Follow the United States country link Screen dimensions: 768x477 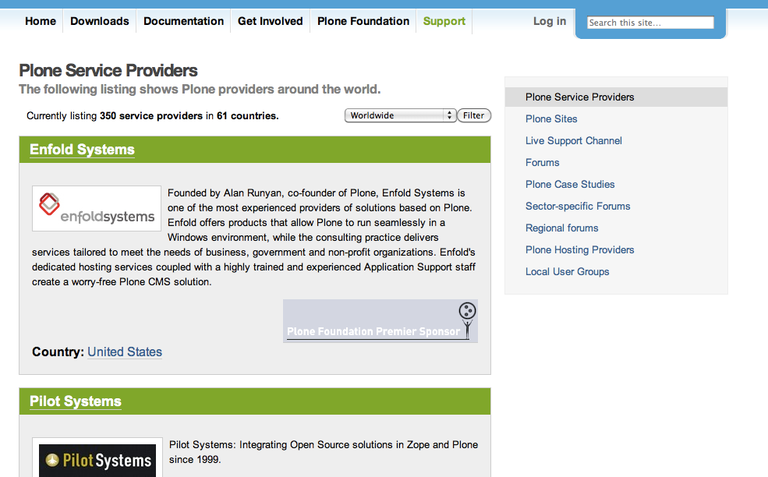pyautogui.click(x=124, y=352)
